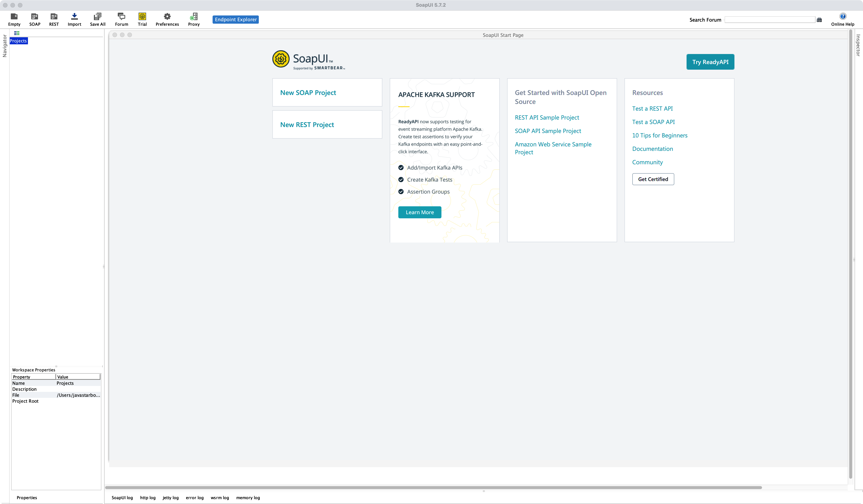Click the vertical scrollbar of start page

point(850,254)
